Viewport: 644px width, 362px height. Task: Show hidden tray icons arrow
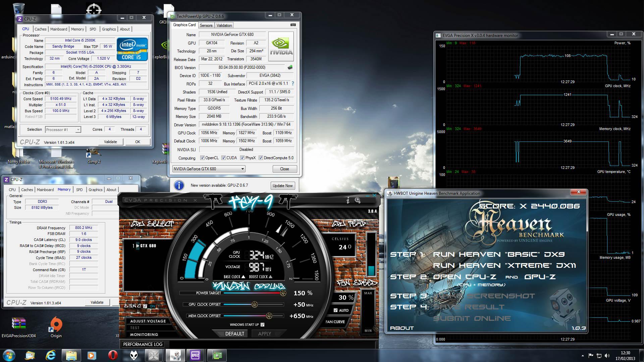pos(583,355)
